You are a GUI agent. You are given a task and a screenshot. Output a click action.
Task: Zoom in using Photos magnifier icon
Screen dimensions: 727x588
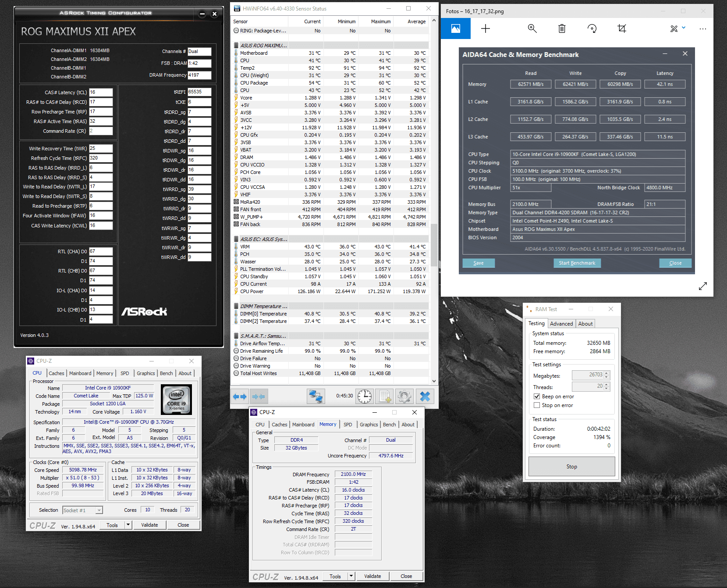coord(532,28)
